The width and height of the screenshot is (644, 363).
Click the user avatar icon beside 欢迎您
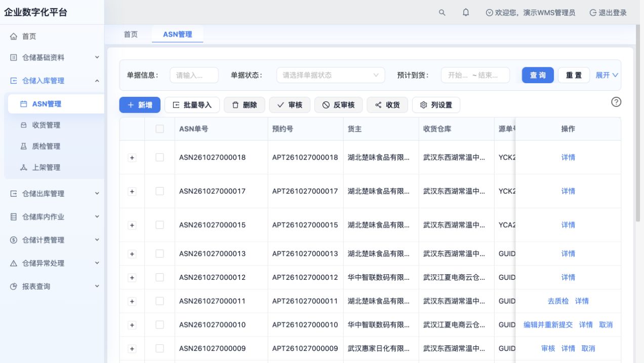pyautogui.click(x=489, y=13)
